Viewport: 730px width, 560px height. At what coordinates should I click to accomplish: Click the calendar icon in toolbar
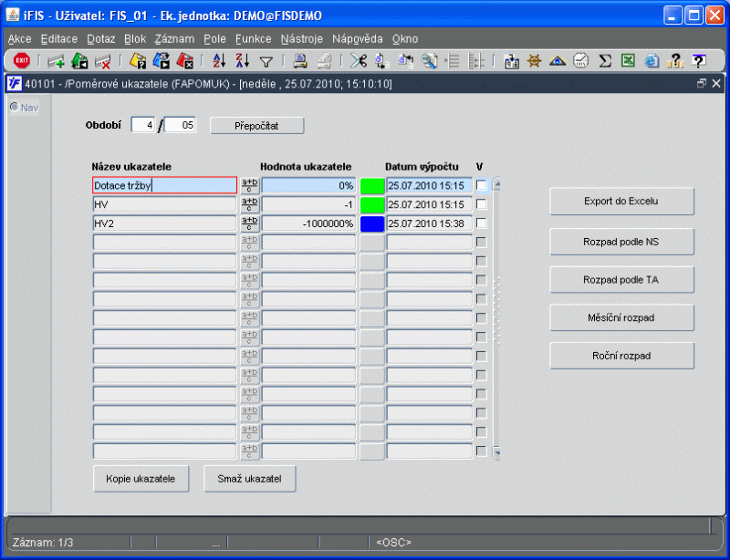click(511, 61)
